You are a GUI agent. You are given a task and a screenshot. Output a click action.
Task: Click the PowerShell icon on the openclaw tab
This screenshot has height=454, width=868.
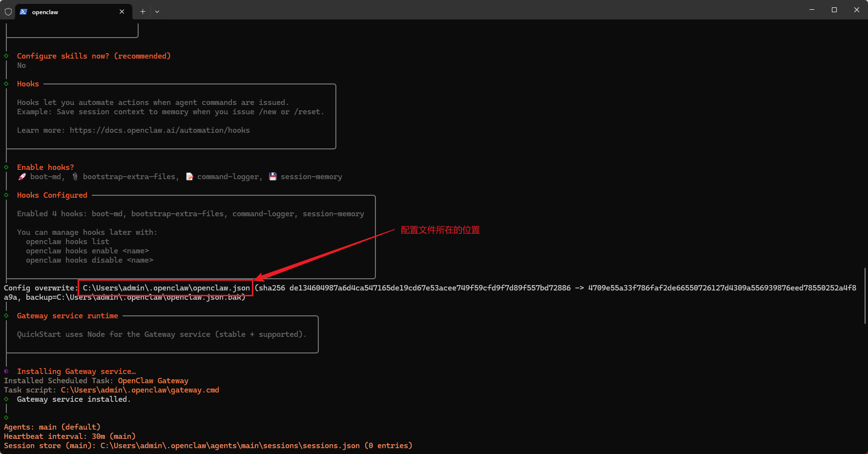tap(23, 12)
